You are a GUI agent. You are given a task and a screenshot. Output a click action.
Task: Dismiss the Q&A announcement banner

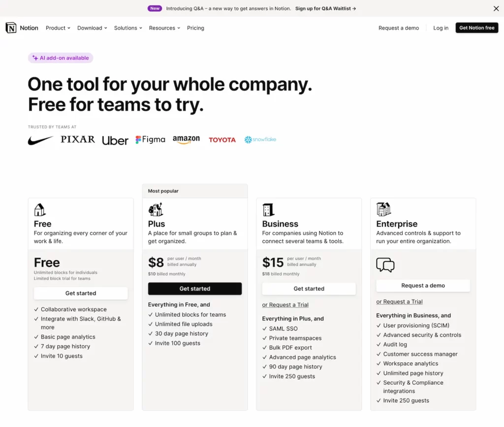coord(496,8)
